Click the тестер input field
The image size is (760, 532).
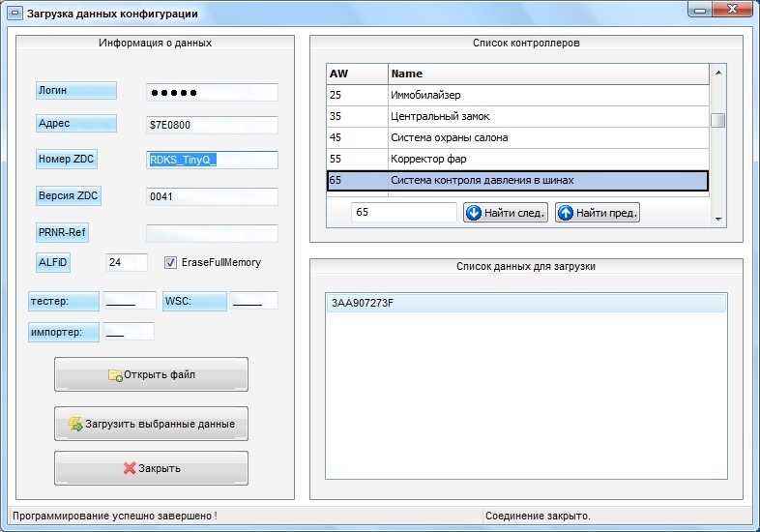[130, 301]
